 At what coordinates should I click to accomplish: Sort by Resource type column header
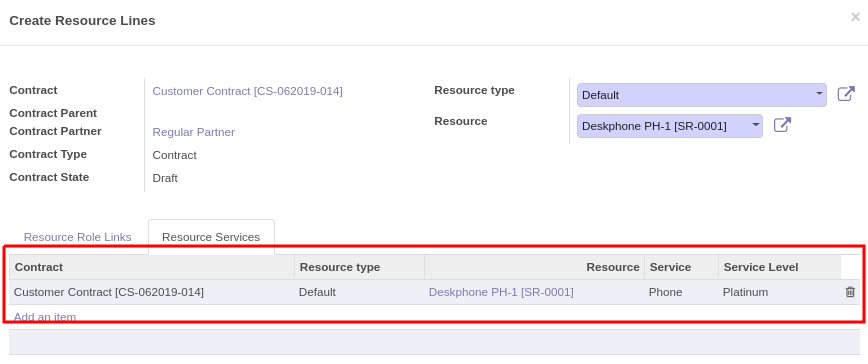click(x=359, y=267)
